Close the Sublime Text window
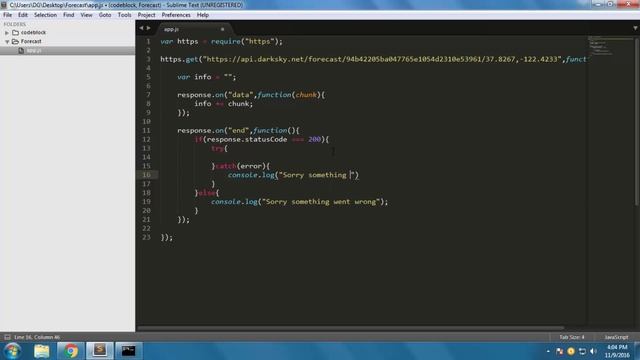This screenshot has width=640, height=360. 628,4
